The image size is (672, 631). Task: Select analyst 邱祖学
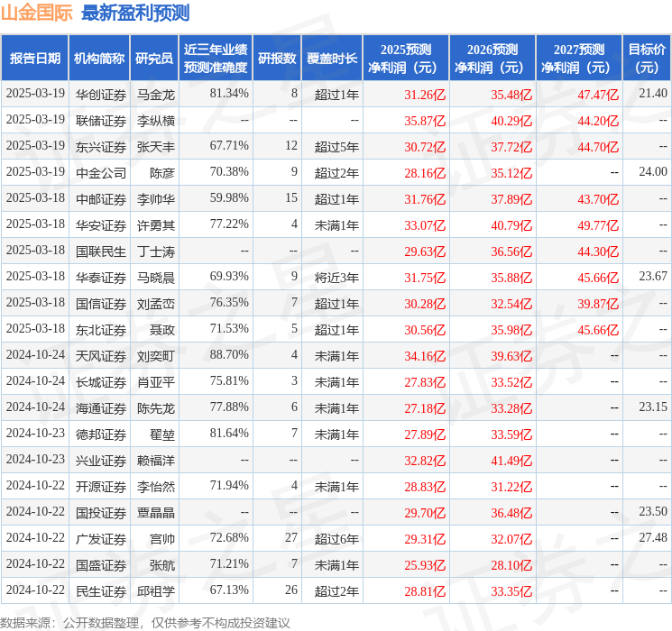pos(155,590)
